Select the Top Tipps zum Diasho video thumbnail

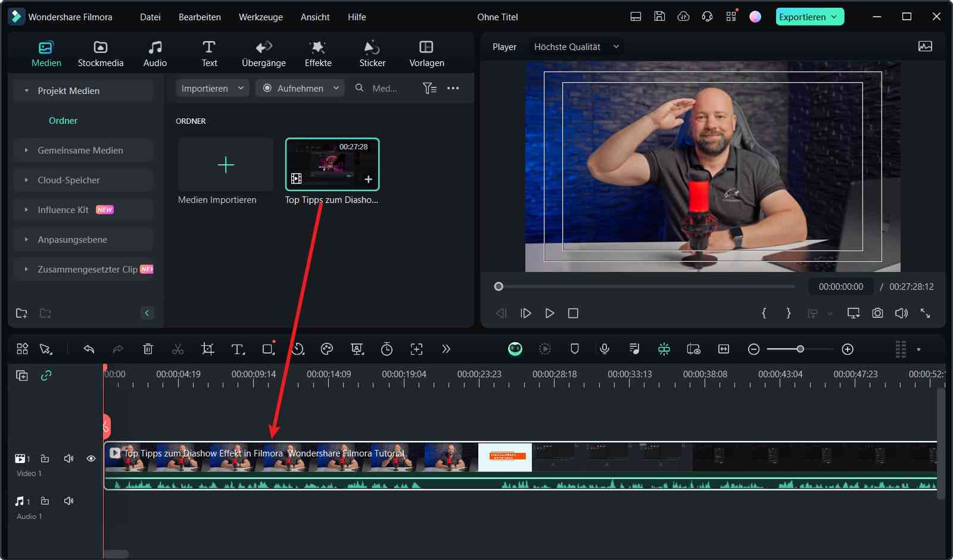(x=332, y=164)
